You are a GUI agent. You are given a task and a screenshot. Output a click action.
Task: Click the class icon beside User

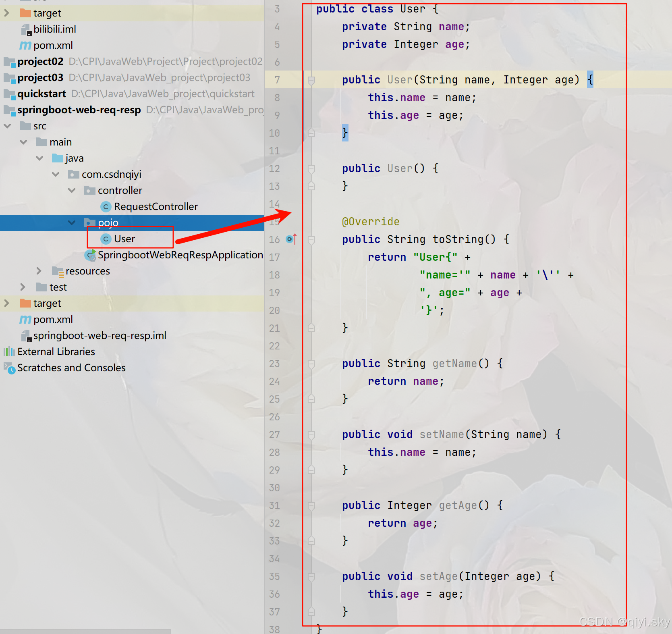[x=106, y=239]
